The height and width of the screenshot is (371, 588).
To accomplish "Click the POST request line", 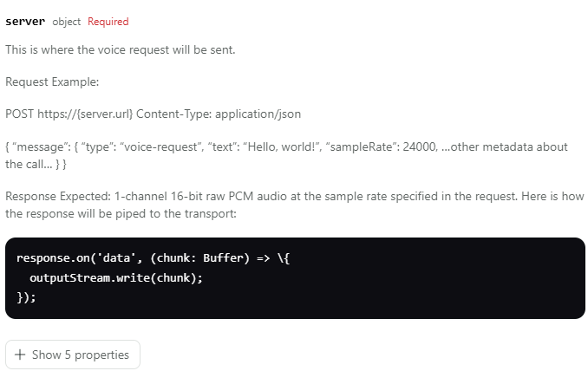I will [x=153, y=114].
